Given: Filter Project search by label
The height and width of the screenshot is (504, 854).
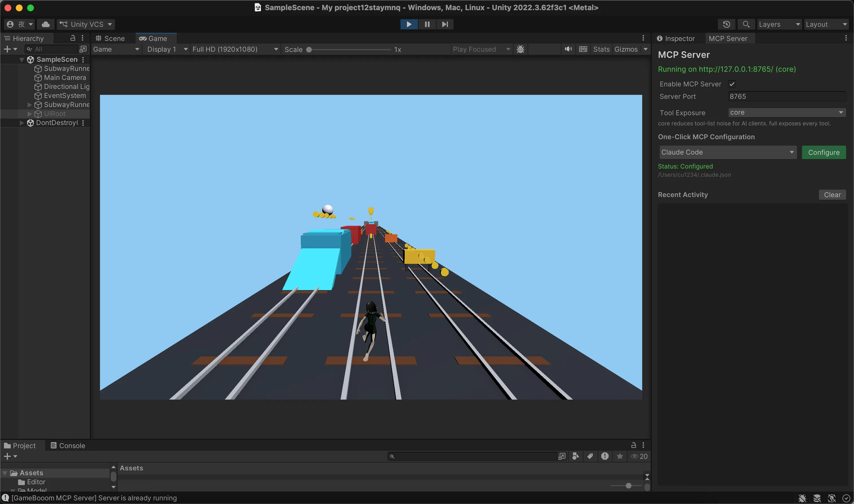Looking at the screenshot, I should coord(590,457).
